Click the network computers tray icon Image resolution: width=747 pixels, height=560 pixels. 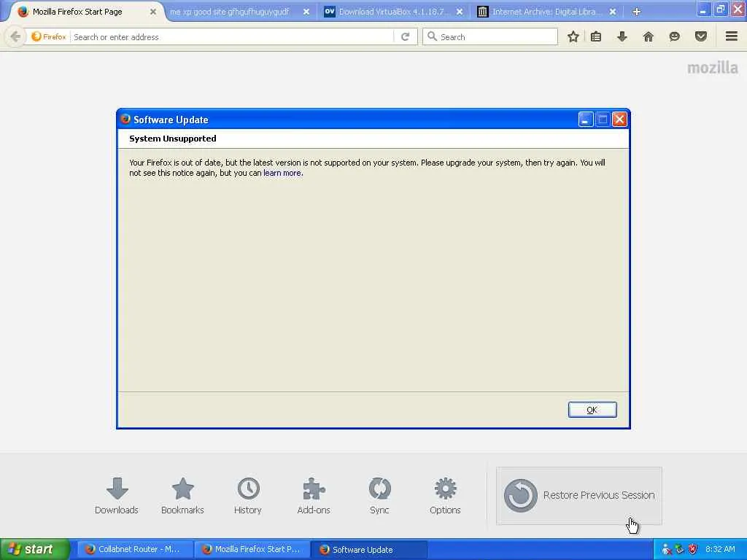click(667, 550)
